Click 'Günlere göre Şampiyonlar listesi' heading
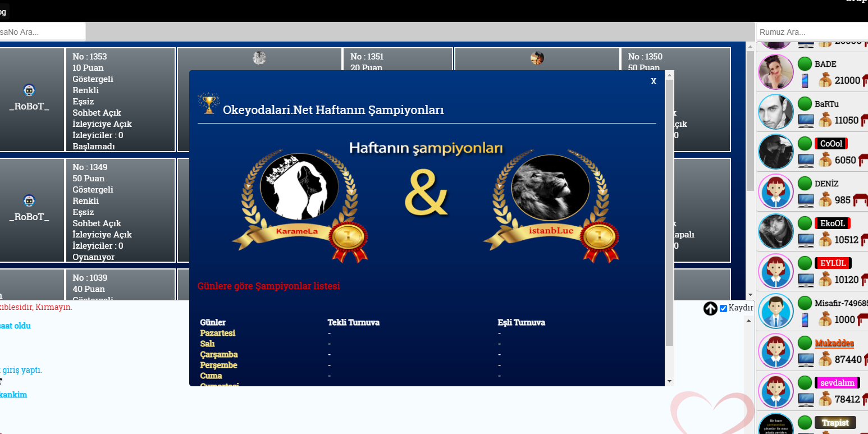 point(268,286)
